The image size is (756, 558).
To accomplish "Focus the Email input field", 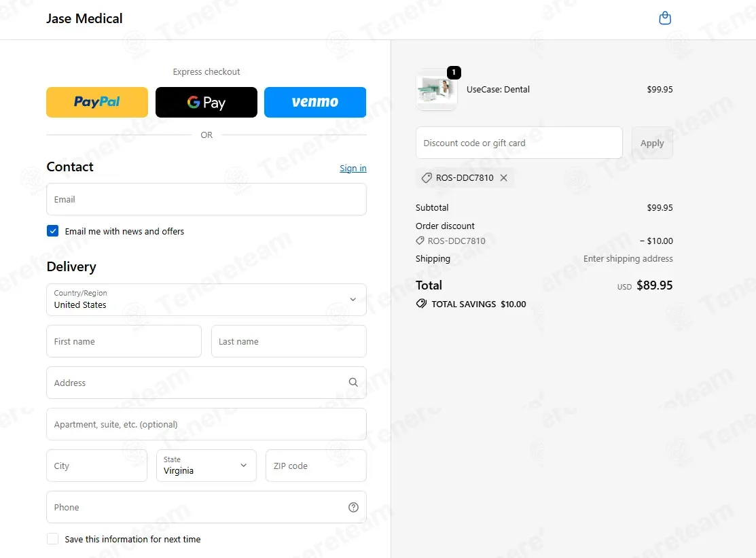I will click(x=206, y=199).
